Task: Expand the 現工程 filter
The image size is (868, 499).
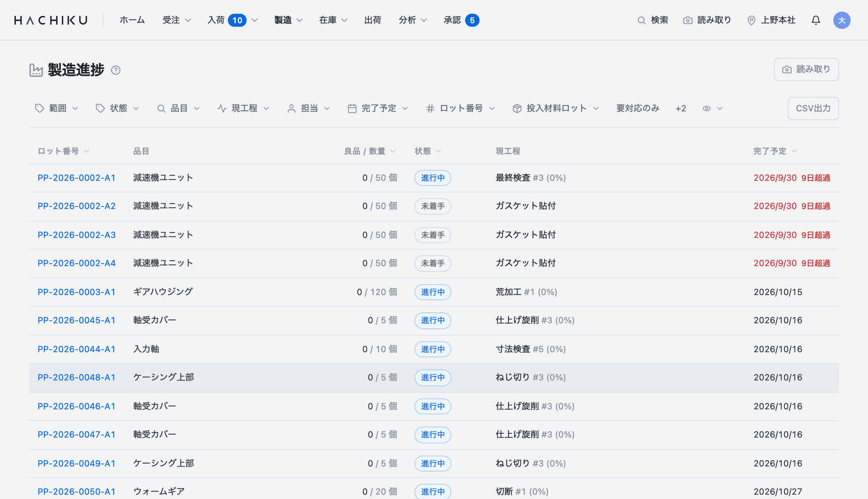Action: 243,108
